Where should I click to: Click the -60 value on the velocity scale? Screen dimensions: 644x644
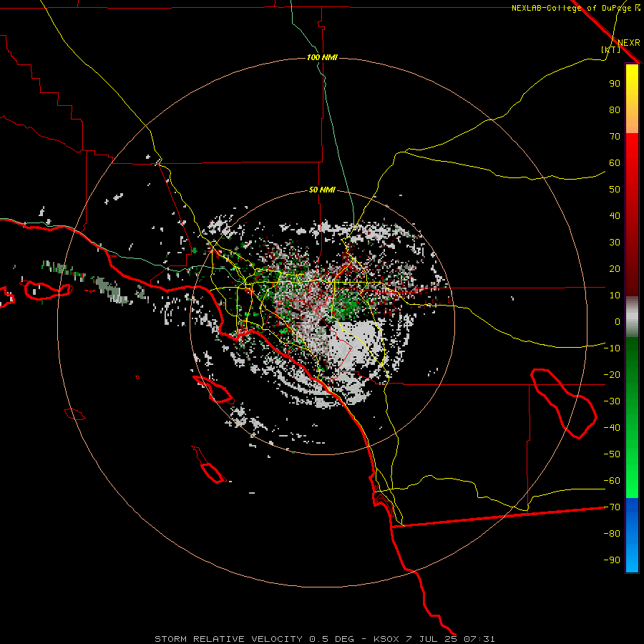pyautogui.click(x=612, y=481)
